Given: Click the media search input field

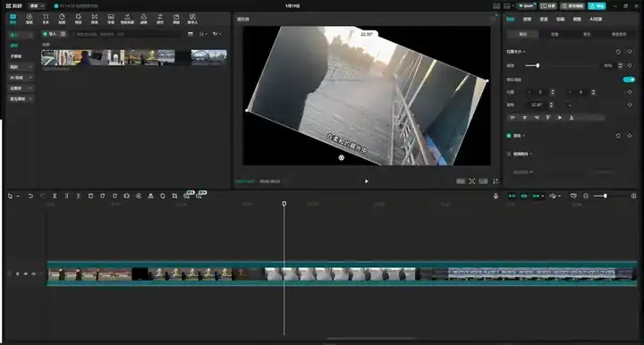Looking at the screenshot, I should click(126, 34).
